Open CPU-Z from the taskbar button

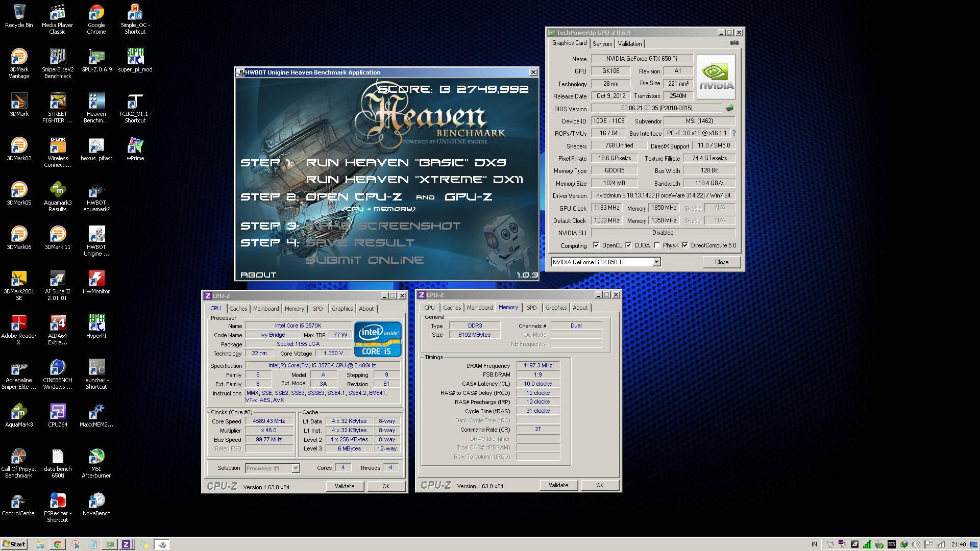pyautogui.click(x=126, y=544)
